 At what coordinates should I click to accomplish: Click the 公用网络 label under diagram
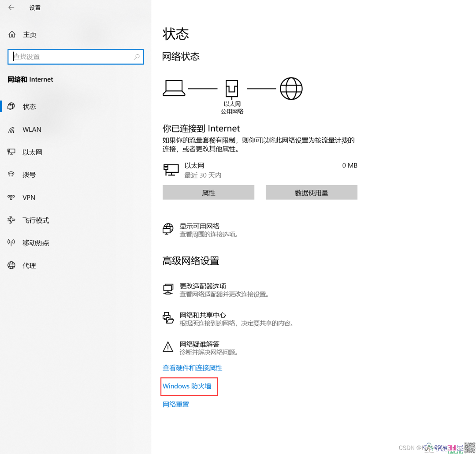(x=232, y=112)
